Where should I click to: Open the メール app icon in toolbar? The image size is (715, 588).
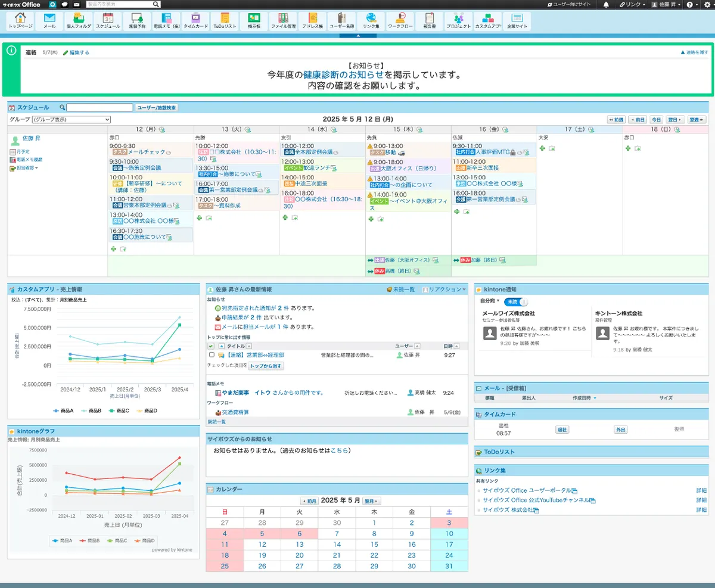[49, 21]
